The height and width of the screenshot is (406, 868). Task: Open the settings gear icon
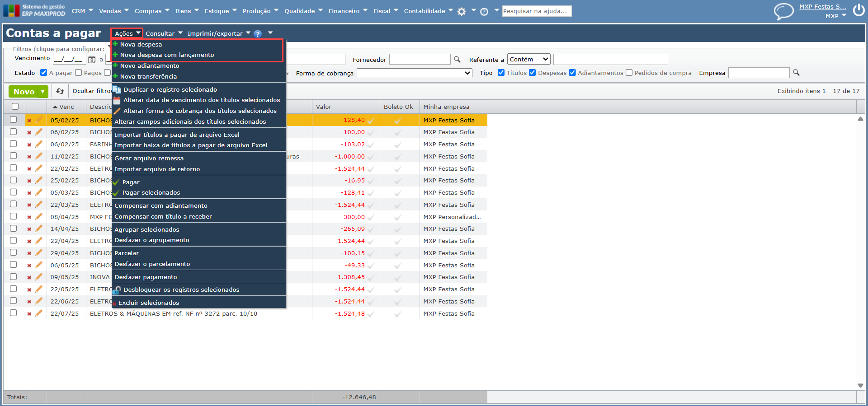tap(461, 12)
